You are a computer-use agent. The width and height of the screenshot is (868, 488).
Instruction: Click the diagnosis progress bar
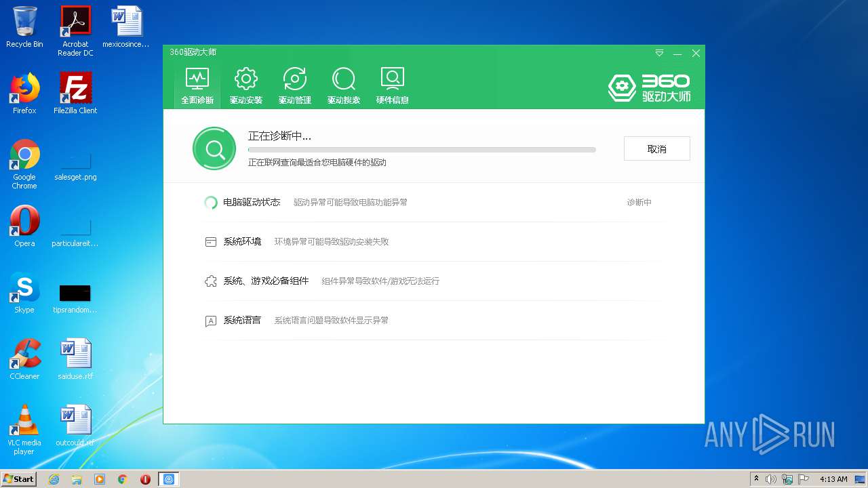(422, 149)
